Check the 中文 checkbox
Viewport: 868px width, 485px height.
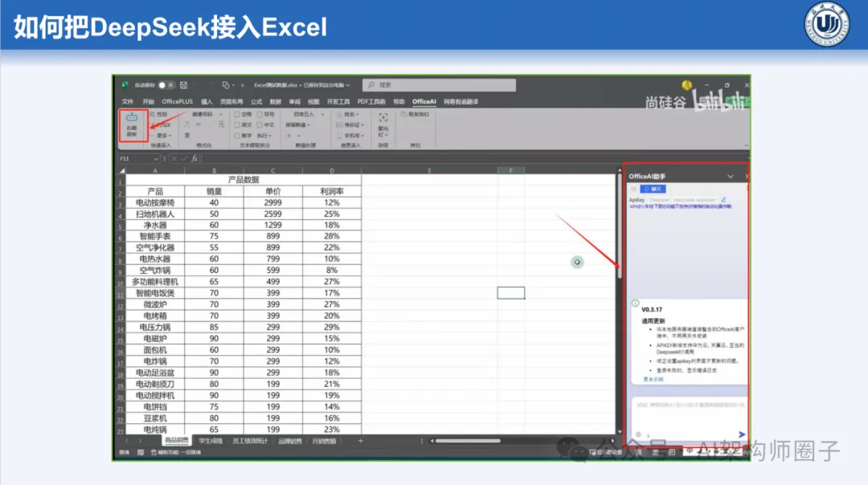pos(260,125)
